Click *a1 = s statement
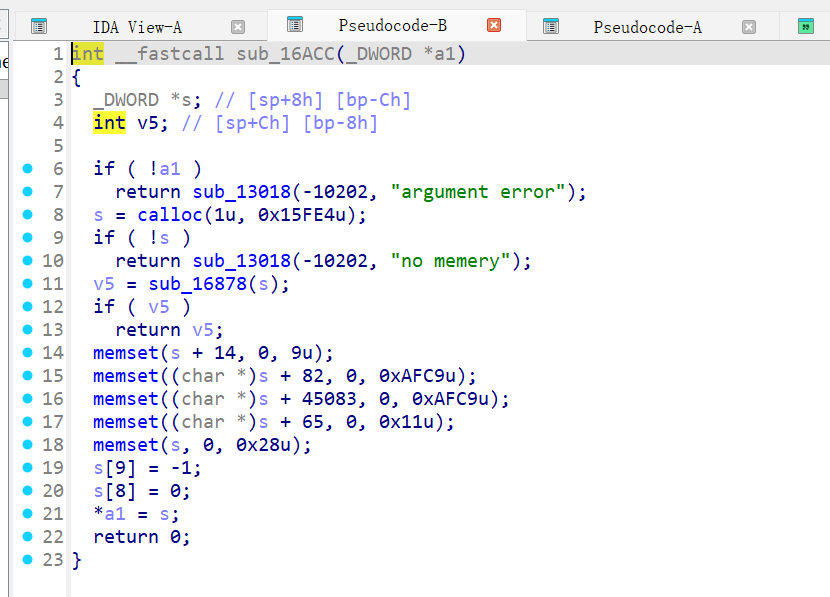 click(x=136, y=514)
